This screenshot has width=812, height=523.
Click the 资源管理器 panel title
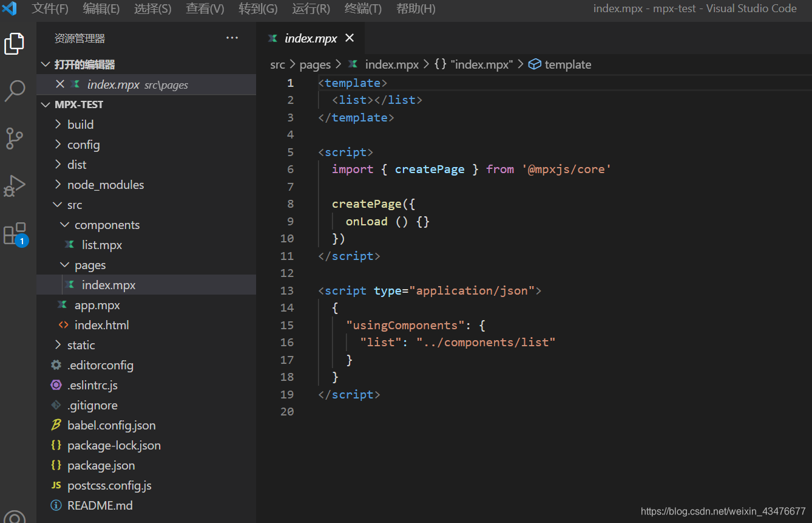tap(80, 38)
